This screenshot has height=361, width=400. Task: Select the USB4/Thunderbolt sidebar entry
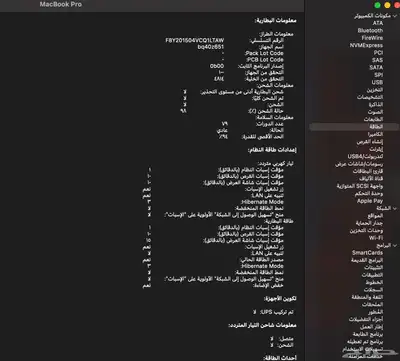(x=365, y=156)
